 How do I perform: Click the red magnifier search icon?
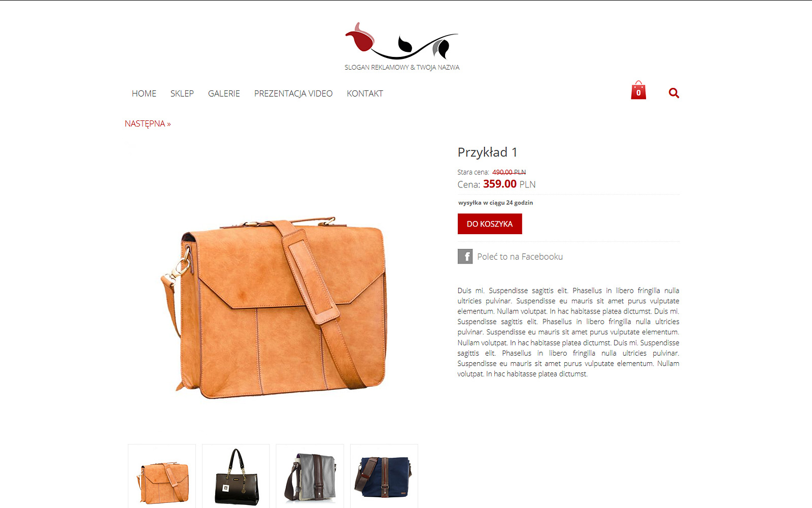(674, 93)
